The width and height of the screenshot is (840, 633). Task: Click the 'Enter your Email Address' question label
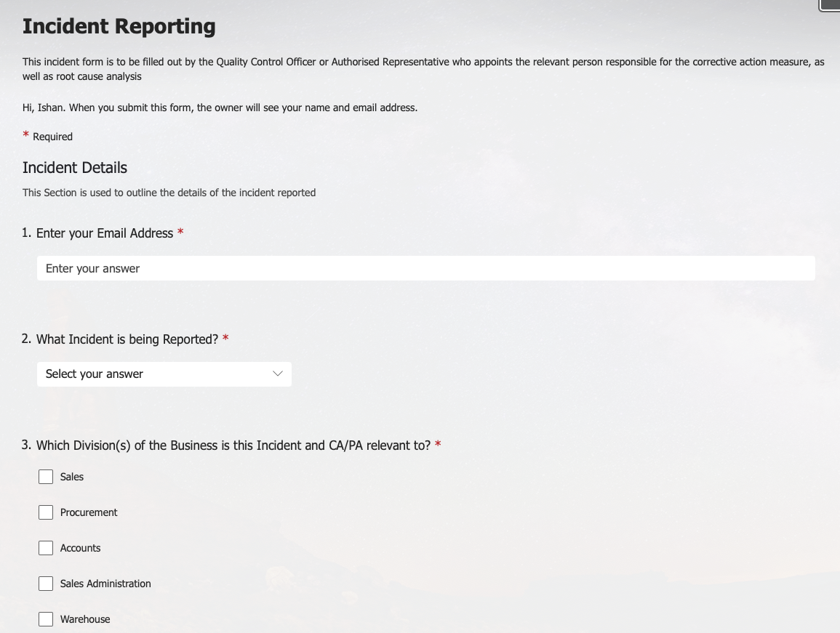pyautogui.click(x=105, y=233)
